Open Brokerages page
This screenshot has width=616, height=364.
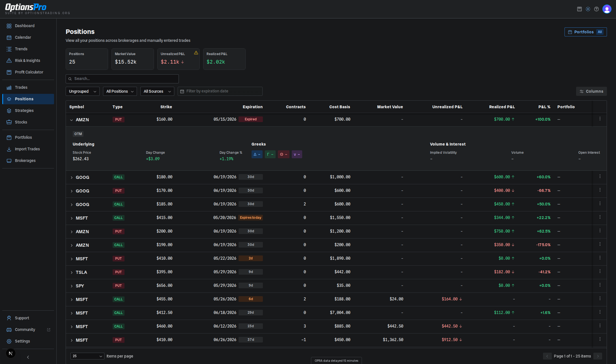[28, 161]
